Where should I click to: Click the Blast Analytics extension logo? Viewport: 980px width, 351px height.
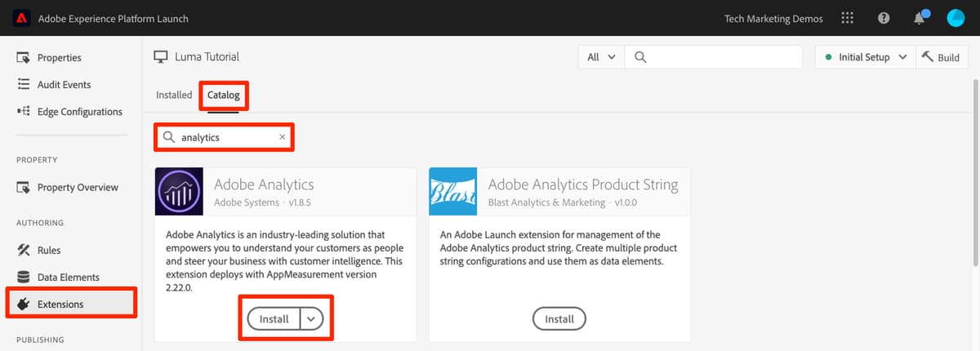click(x=453, y=192)
